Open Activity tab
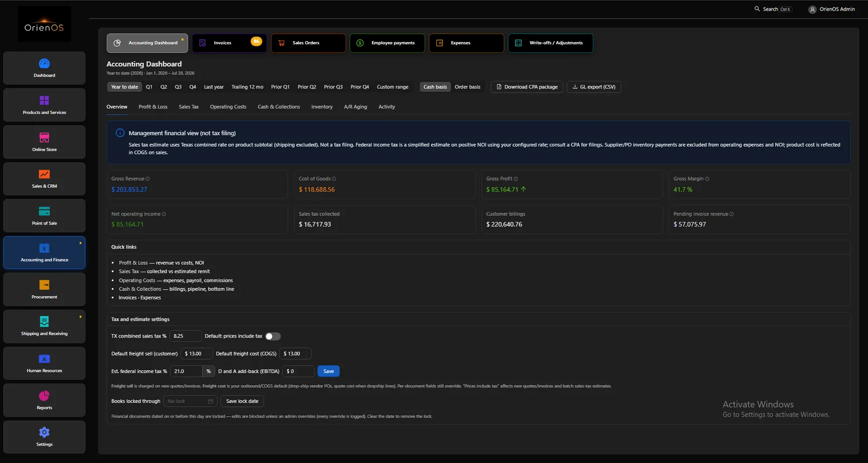Image resolution: width=868 pixels, height=463 pixels. click(387, 107)
